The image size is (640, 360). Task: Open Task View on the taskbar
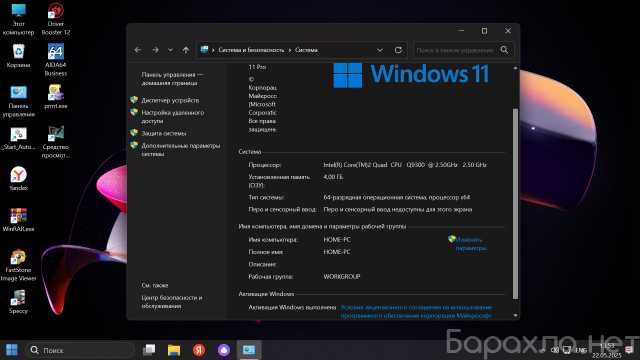tap(149, 350)
